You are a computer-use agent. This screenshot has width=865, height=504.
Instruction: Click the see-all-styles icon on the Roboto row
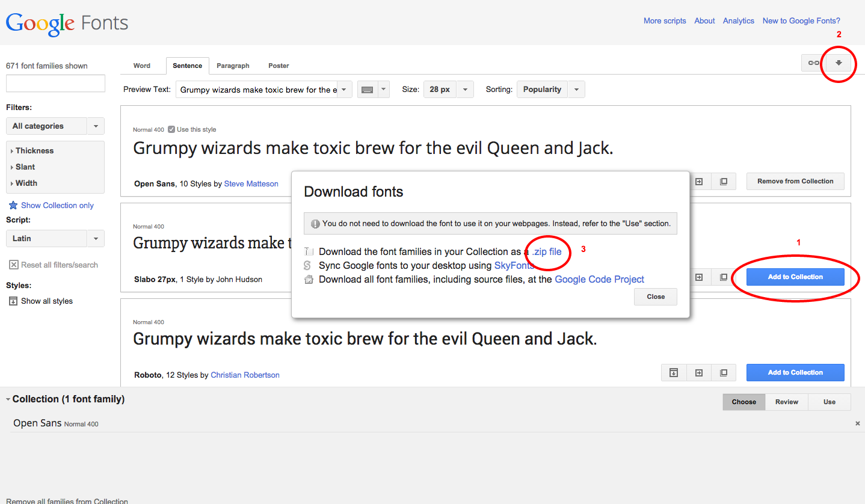point(674,372)
